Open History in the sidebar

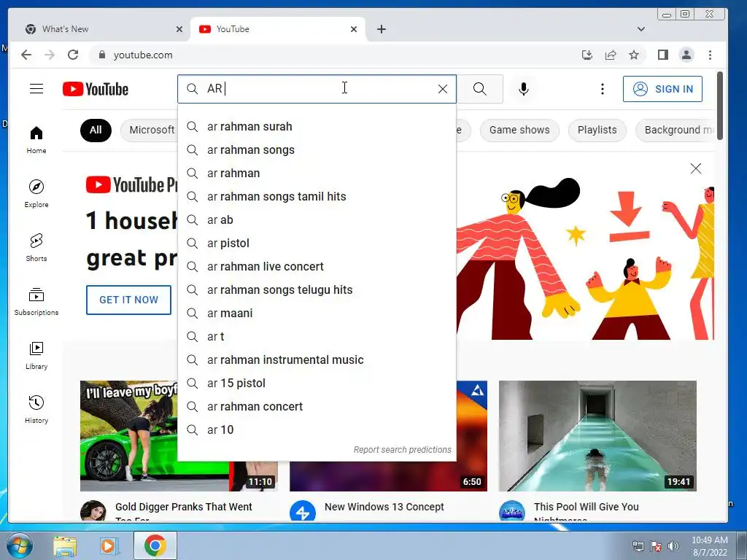(x=36, y=410)
